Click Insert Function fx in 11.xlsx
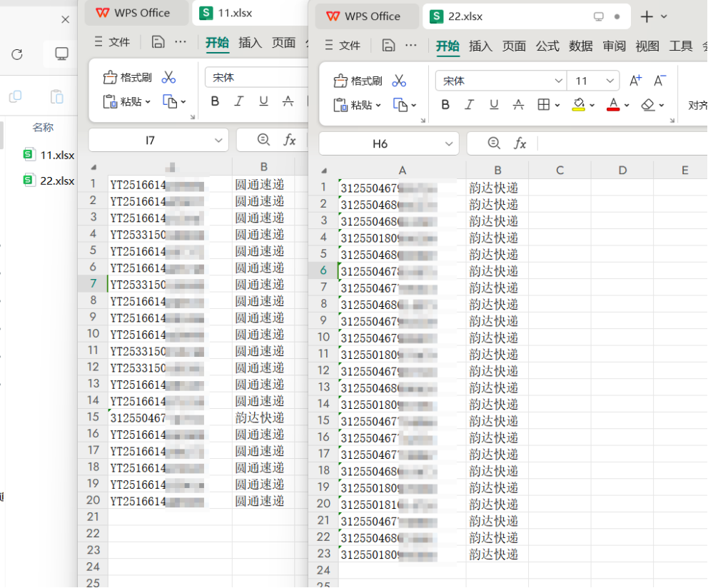 pos(290,140)
